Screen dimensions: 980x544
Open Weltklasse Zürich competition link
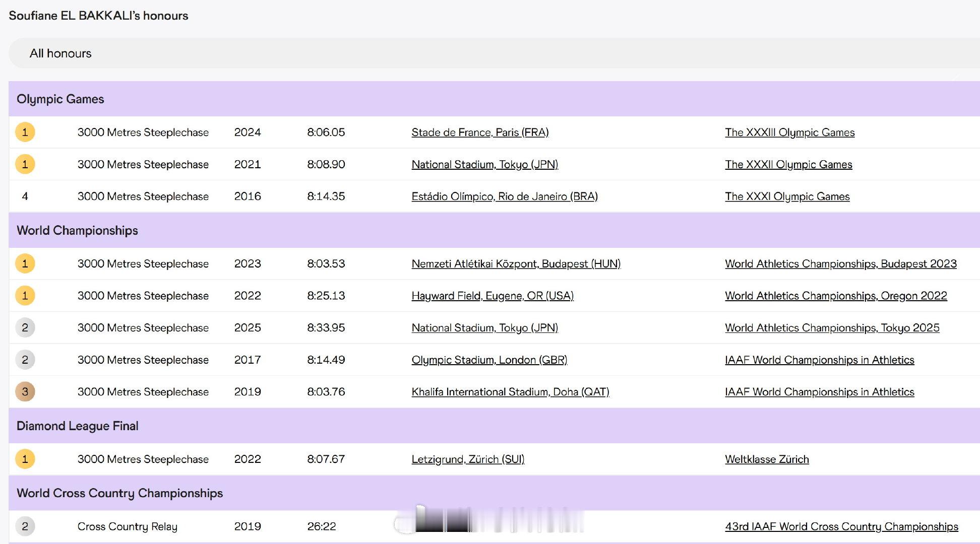click(766, 459)
